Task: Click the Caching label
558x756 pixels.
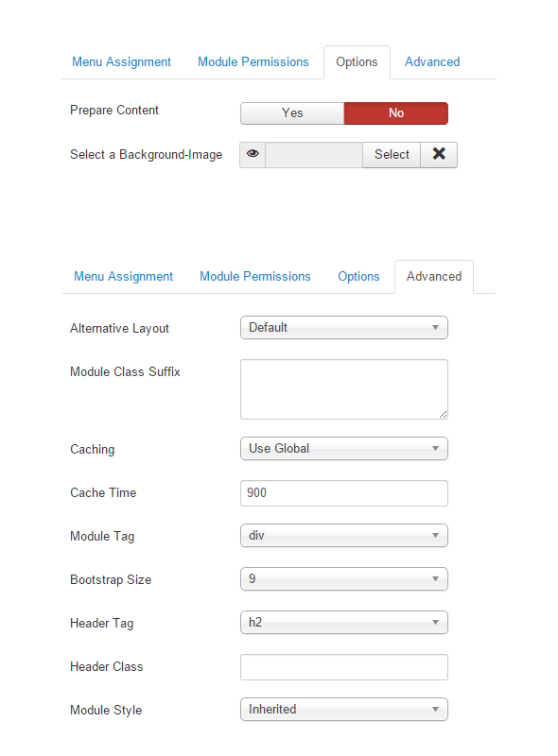Action: pos(92,450)
